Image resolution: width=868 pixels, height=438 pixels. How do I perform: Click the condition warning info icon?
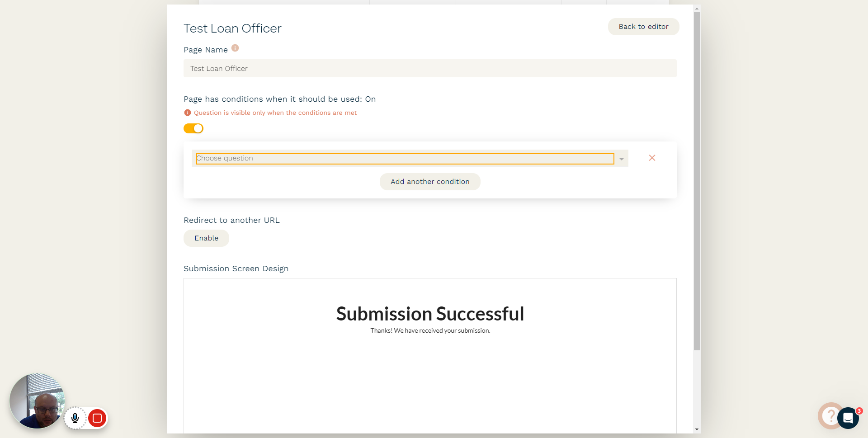(x=188, y=113)
